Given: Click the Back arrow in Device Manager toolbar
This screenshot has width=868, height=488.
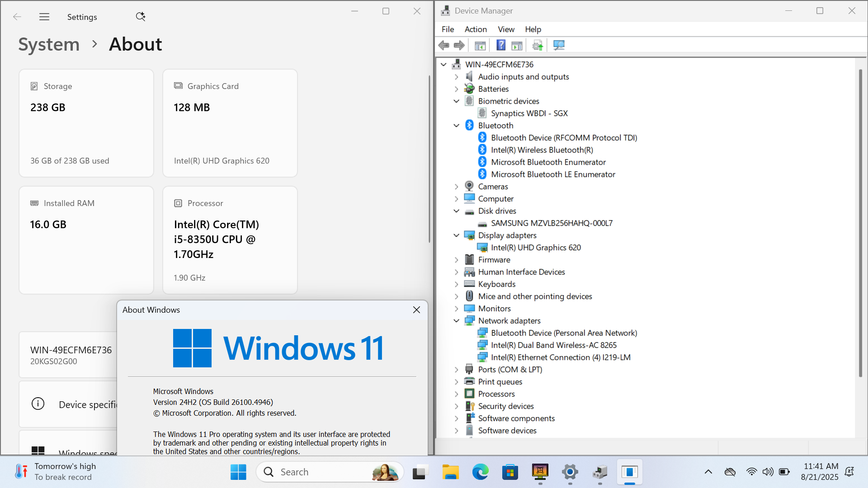Looking at the screenshot, I should 444,45.
